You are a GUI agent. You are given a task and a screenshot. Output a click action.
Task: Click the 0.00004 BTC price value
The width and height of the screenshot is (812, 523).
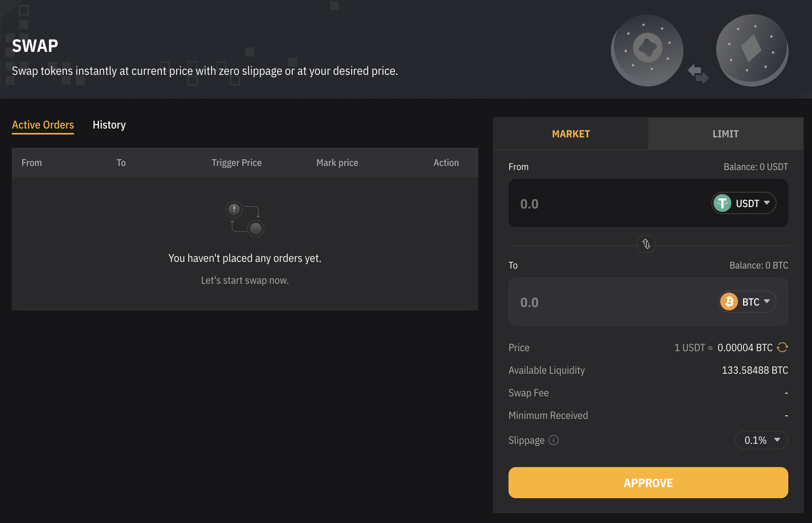(745, 347)
